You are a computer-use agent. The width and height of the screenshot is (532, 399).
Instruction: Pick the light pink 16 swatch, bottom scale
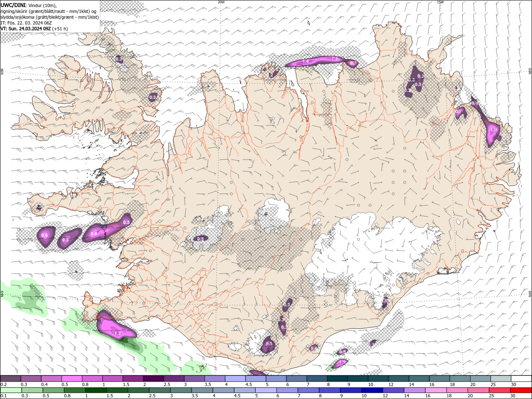click(436, 390)
